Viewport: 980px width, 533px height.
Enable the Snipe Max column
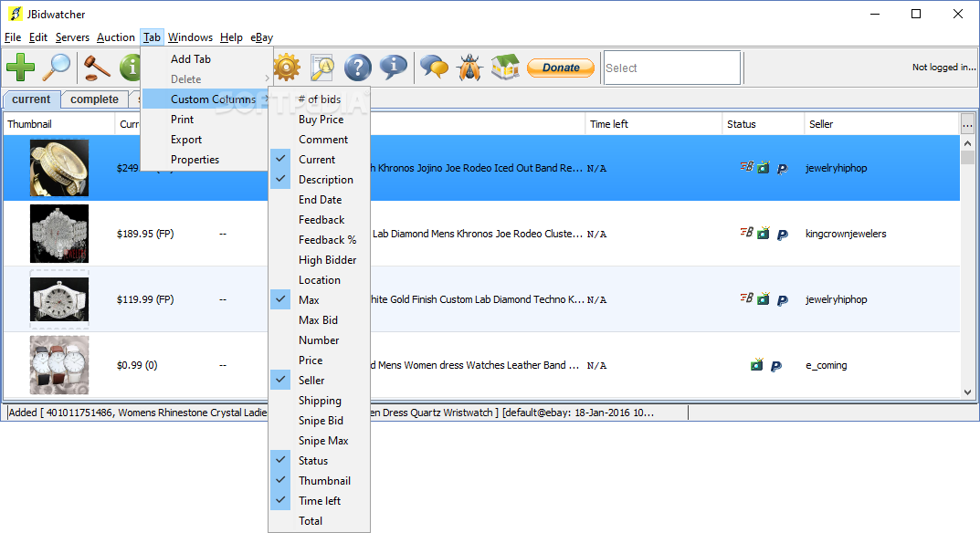point(320,441)
